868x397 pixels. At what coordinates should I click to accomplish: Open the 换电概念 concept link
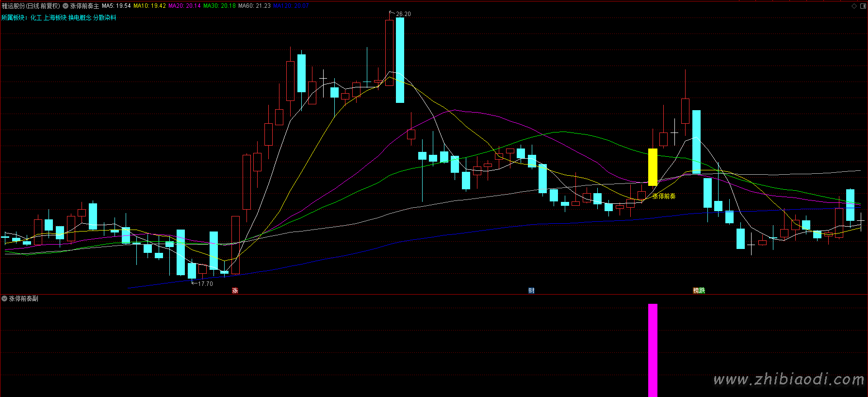80,17
